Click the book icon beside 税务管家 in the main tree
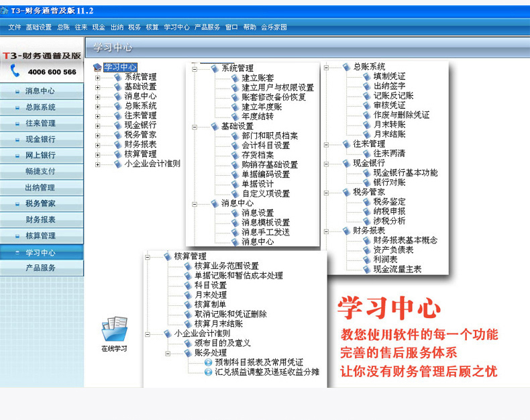The height and width of the screenshot is (420, 530). pyautogui.click(x=117, y=135)
